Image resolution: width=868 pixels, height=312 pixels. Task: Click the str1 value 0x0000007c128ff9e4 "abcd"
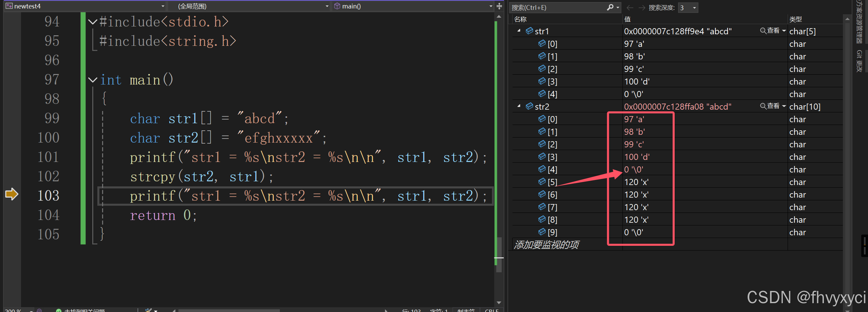point(678,31)
